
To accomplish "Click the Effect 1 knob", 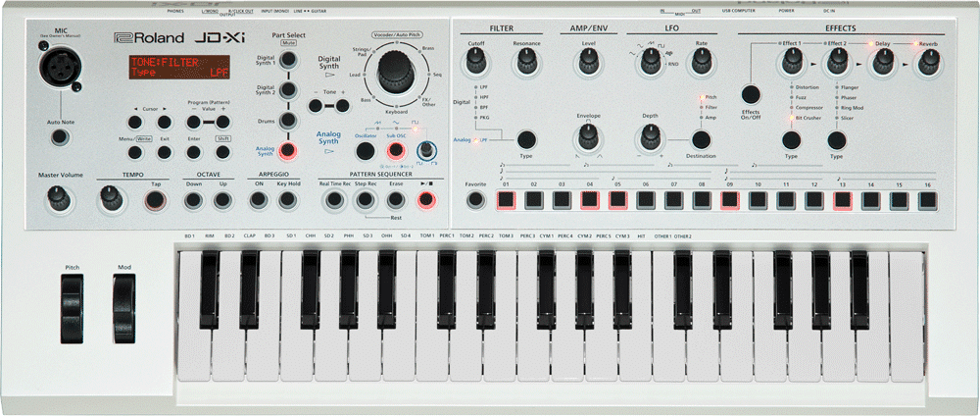I will (x=792, y=61).
